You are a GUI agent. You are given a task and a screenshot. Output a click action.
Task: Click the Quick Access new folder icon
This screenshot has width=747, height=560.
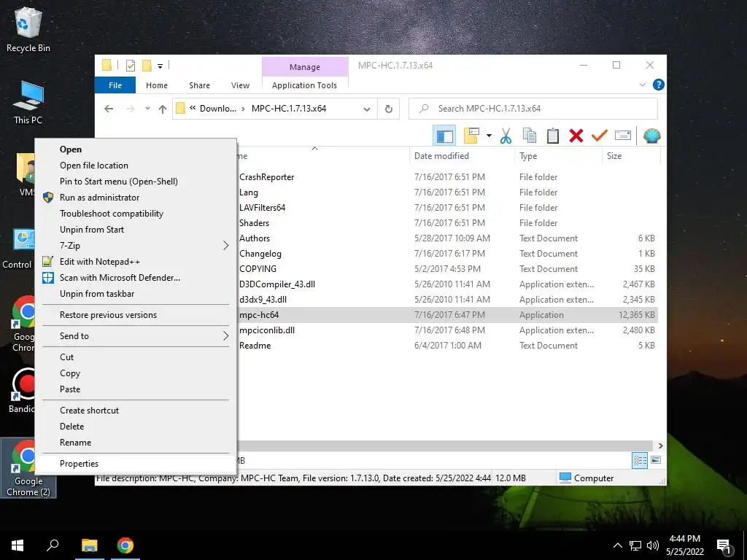147,65
